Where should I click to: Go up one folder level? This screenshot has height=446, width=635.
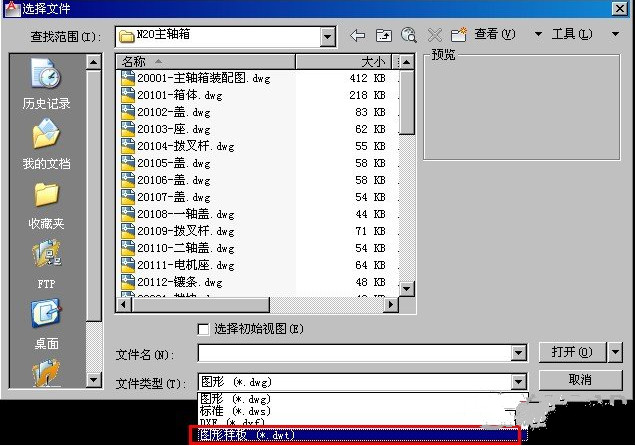click(383, 35)
